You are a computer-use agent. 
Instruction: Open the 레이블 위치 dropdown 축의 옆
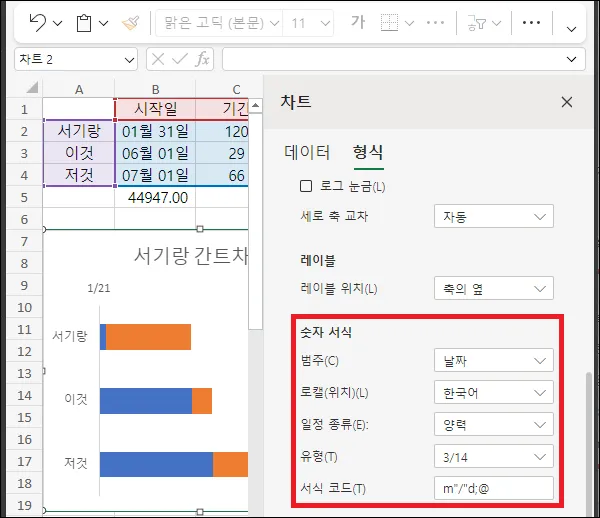click(x=494, y=288)
